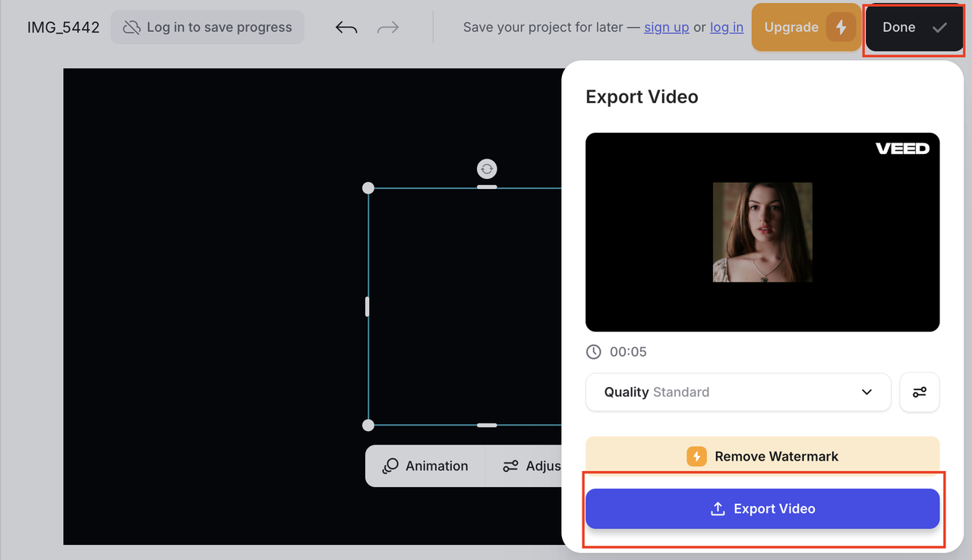
Task: Click the Upgrade button
Action: (806, 27)
